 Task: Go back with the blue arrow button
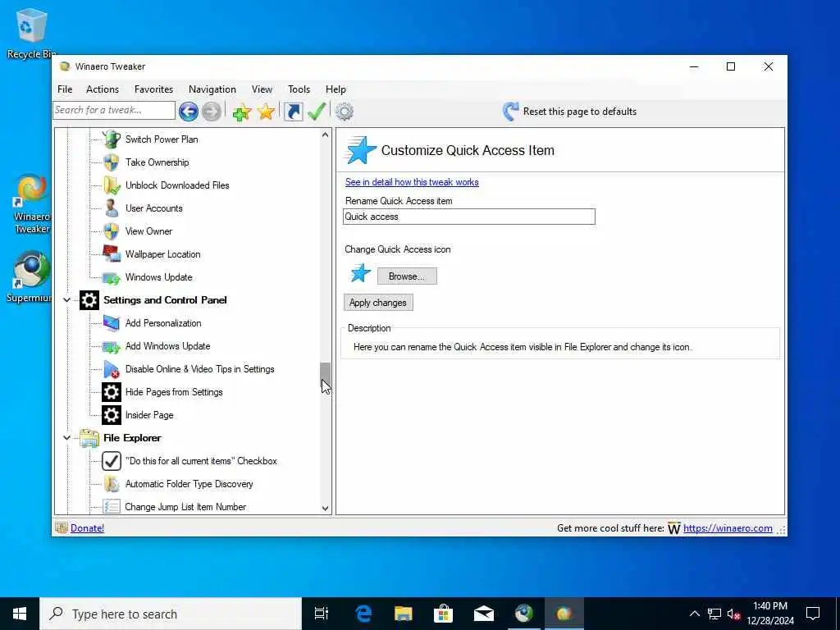[x=188, y=112]
